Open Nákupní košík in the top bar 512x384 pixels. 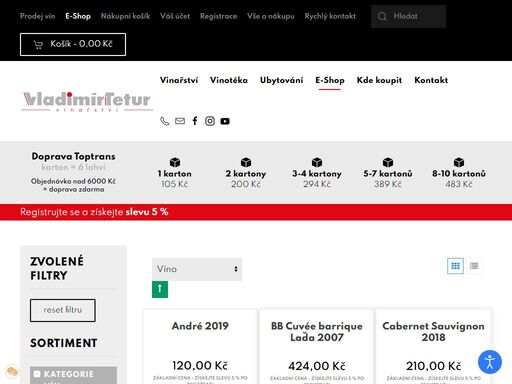(x=125, y=16)
